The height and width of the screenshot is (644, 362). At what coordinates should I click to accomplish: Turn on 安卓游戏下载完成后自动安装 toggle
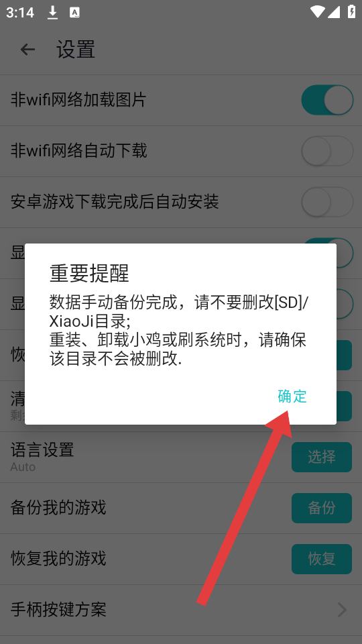tap(327, 202)
